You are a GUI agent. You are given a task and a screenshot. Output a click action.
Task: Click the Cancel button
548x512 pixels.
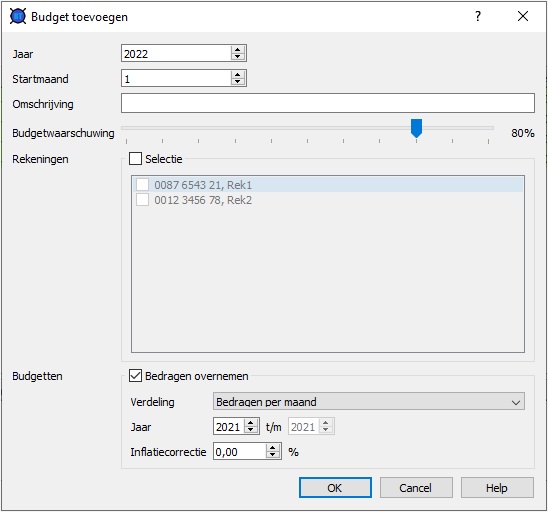tap(416, 488)
